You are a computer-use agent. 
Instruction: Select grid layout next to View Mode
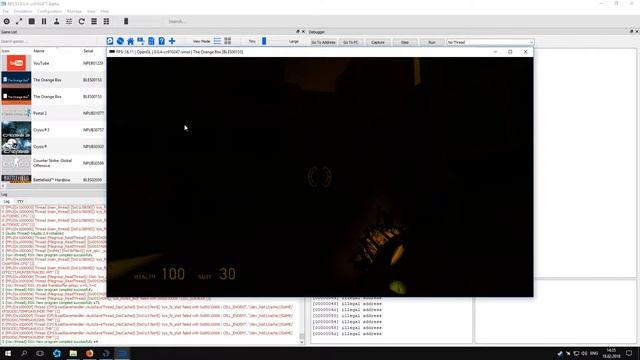(228, 41)
